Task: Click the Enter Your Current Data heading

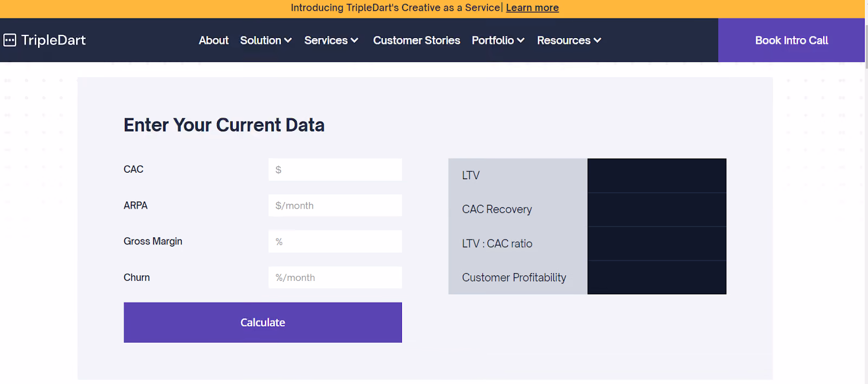Action: 224,125
